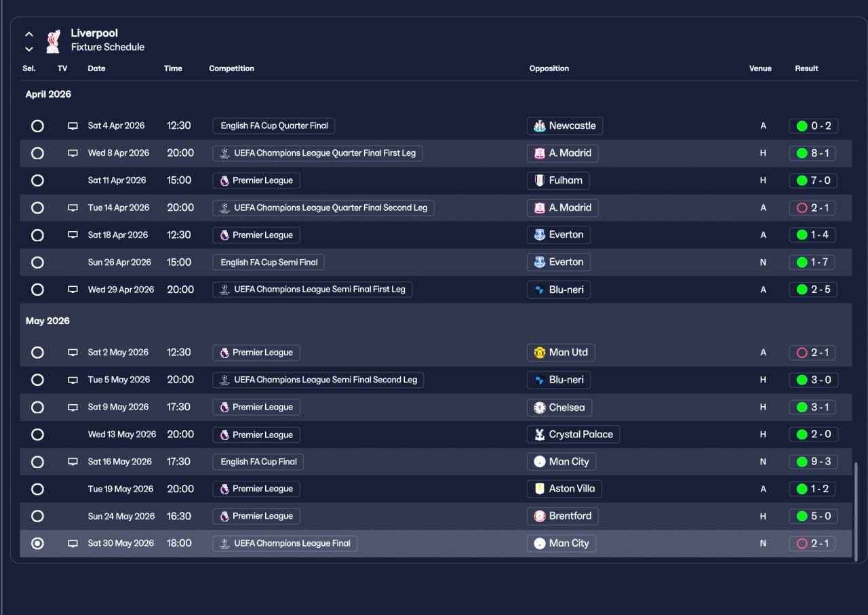
Task: Click the down chevron beside Fixture Schedule
Action: pyautogui.click(x=29, y=49)
